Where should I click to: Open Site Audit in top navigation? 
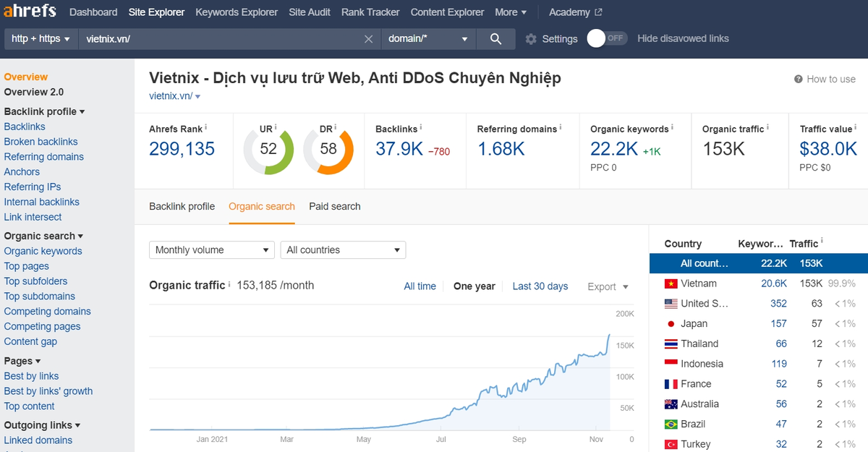310,12
